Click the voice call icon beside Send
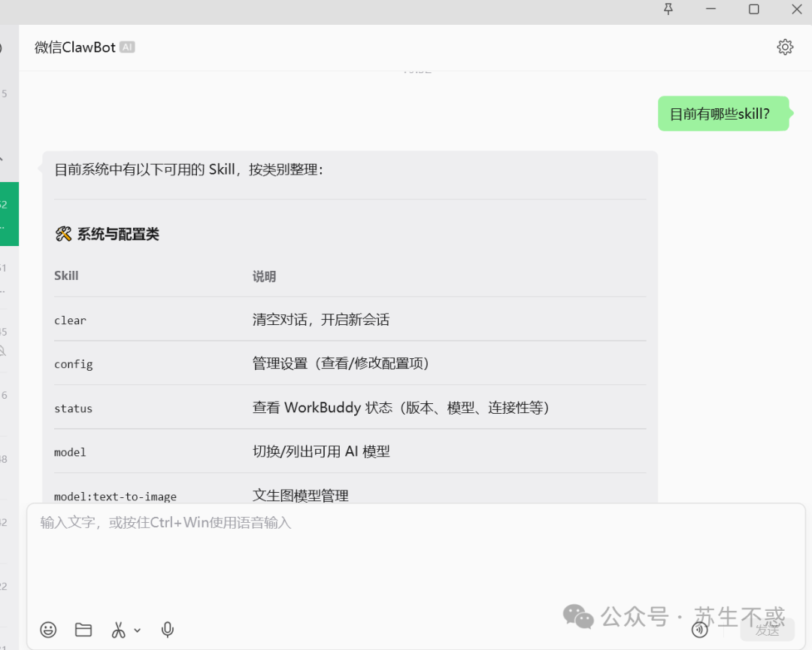The image size is (812, 650). (x=700, y=629)
